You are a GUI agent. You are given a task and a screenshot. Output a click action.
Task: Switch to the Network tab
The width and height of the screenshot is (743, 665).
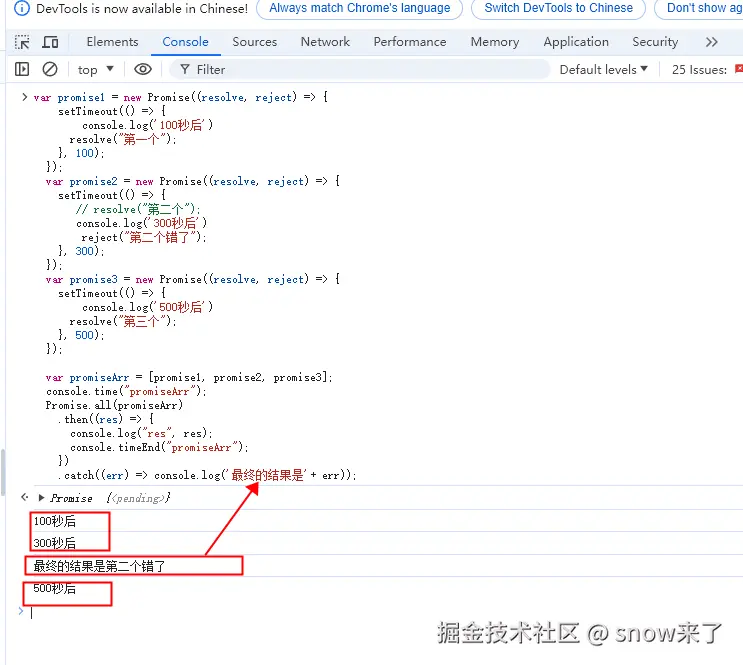point(325,42)
